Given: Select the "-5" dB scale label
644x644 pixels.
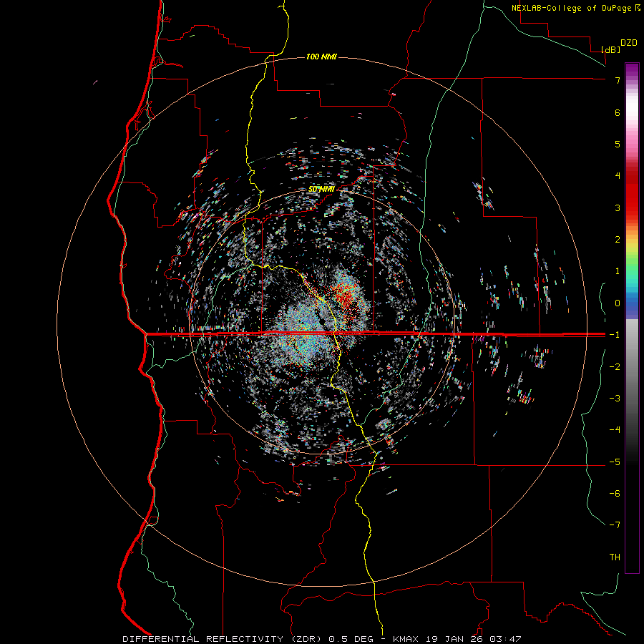Looking at the screenshot, I should click(x=615, y=462).
